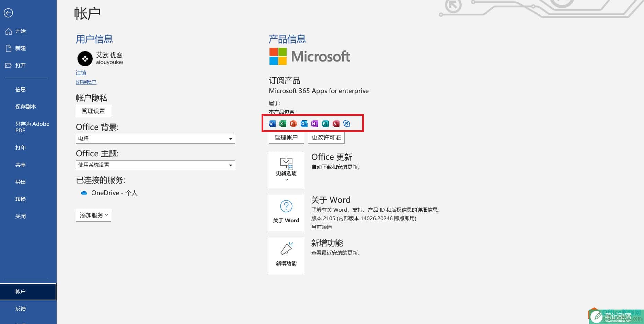This screenshot has height=324, width=644.
Task: Click the OneDrive cloud icon
Action: click(x=84, y=193)
